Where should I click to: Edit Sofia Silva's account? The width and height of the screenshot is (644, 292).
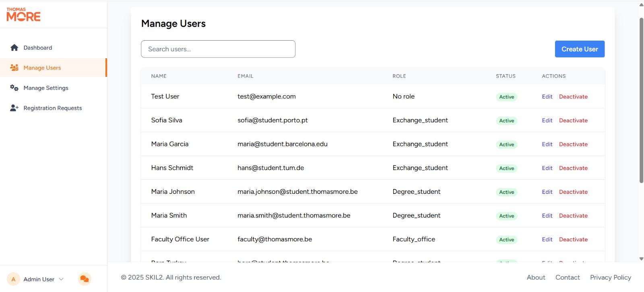[x=547, y=120]
